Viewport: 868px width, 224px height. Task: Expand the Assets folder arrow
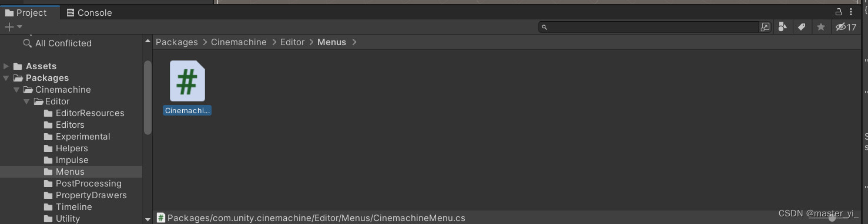tap(6, 66)
